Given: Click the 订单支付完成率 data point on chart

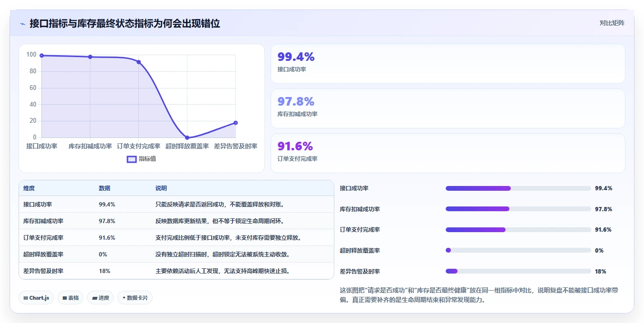Looking at the screenshot, I should point(139,62).
